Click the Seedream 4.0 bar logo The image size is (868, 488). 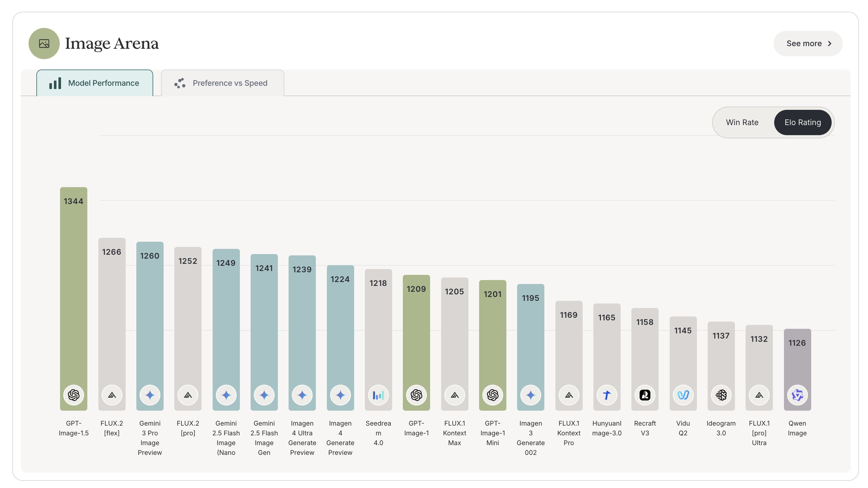(378, 395)
